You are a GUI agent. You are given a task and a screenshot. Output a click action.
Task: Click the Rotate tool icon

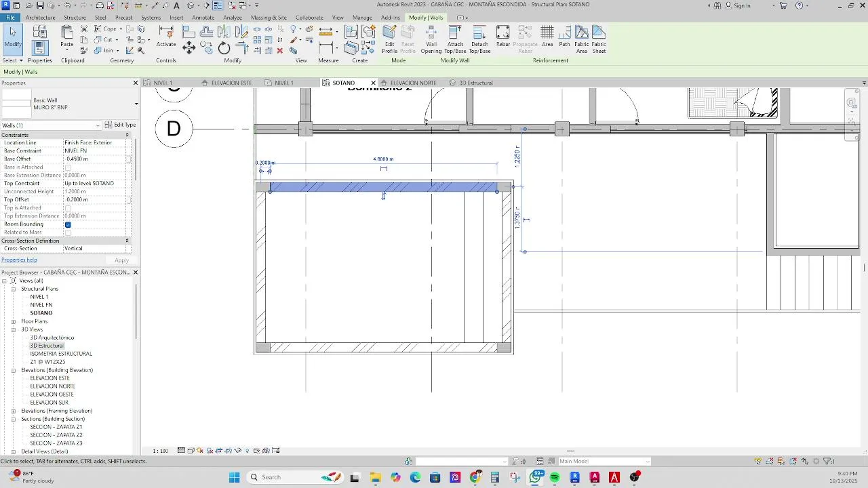click(x=224, y=49)
